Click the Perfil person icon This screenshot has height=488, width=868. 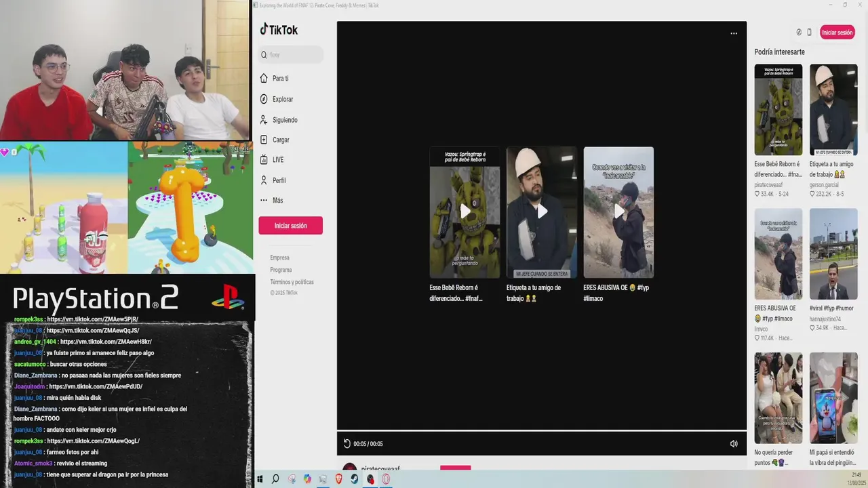pyautogui.click(x=264, y=180)
